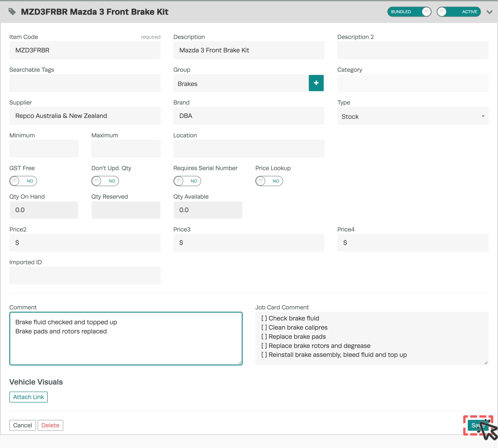Click the Job Card Comment resize handle
The image size is (498, 448).
(486, 362)
